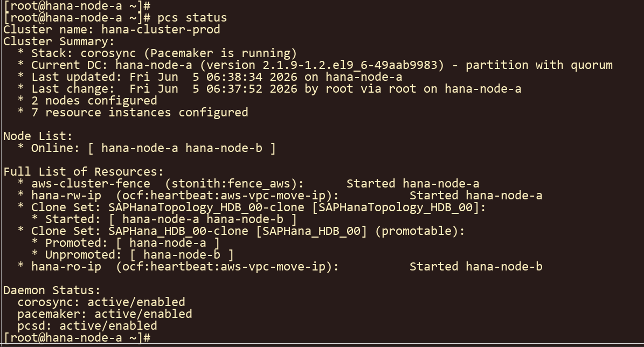Click the hana-ro-ip resource name

66,267
